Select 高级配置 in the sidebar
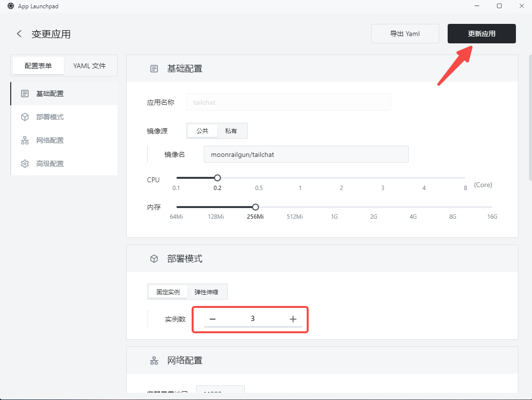The height and width of the screenshot is (400, 532). (64, 164)
